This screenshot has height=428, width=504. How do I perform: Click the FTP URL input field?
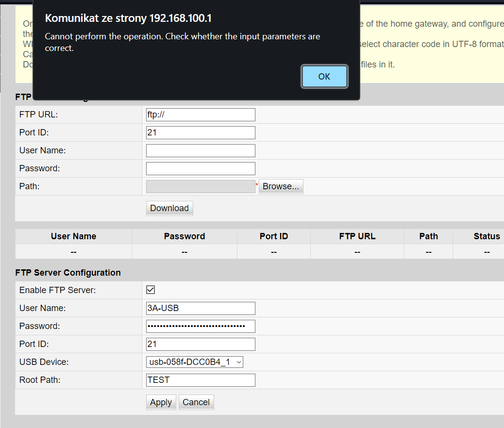point(201,115)
